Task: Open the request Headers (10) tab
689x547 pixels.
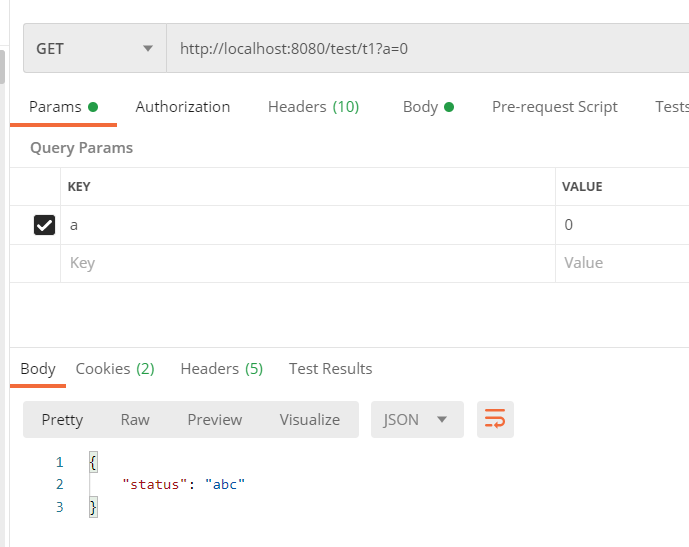Action: click(313, 107)
